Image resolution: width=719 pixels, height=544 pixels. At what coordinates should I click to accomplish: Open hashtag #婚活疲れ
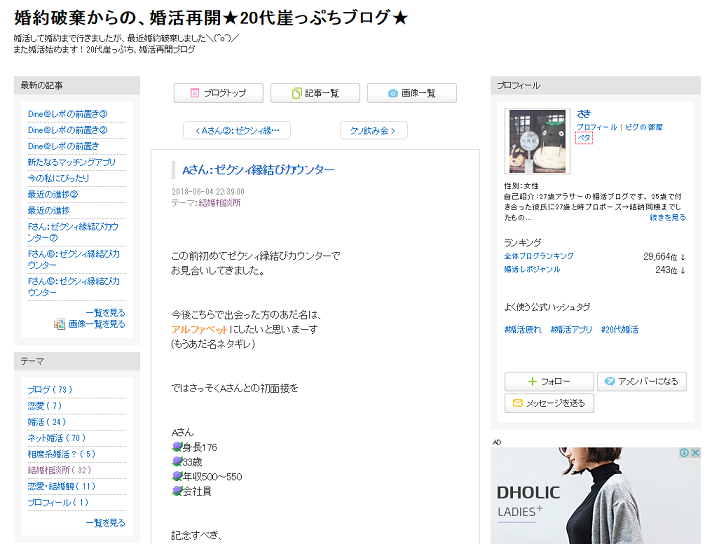click(x=523, y=329)
